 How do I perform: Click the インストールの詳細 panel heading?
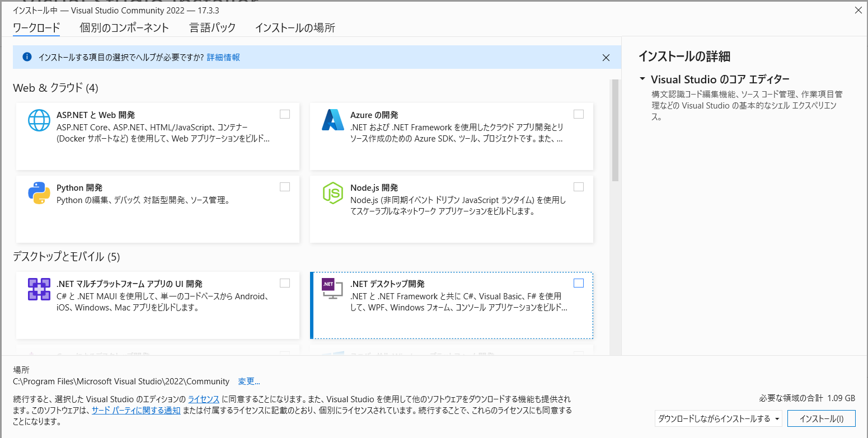pos(684,56)
